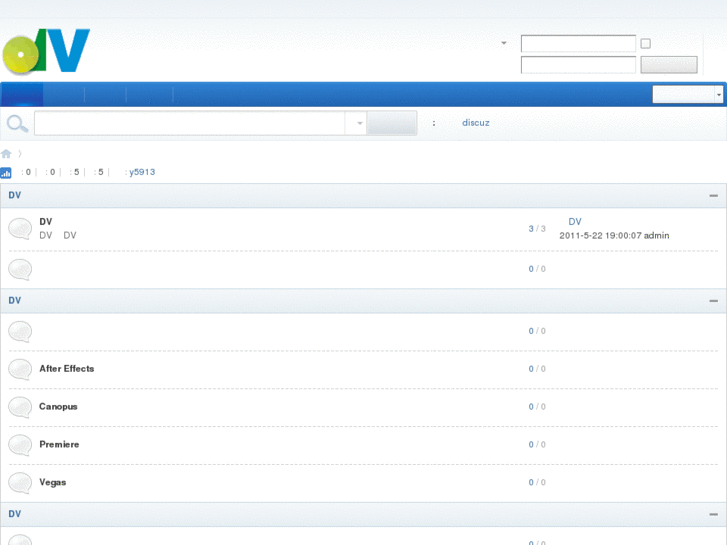Click the speech bubble icon beside After Effects
This screenshot has width=727, height=545.
pos(20,370)
